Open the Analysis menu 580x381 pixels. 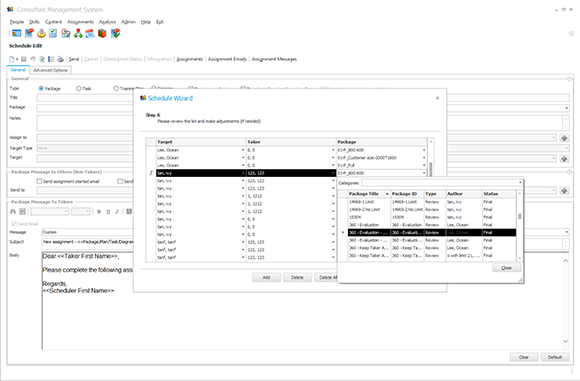107,22
